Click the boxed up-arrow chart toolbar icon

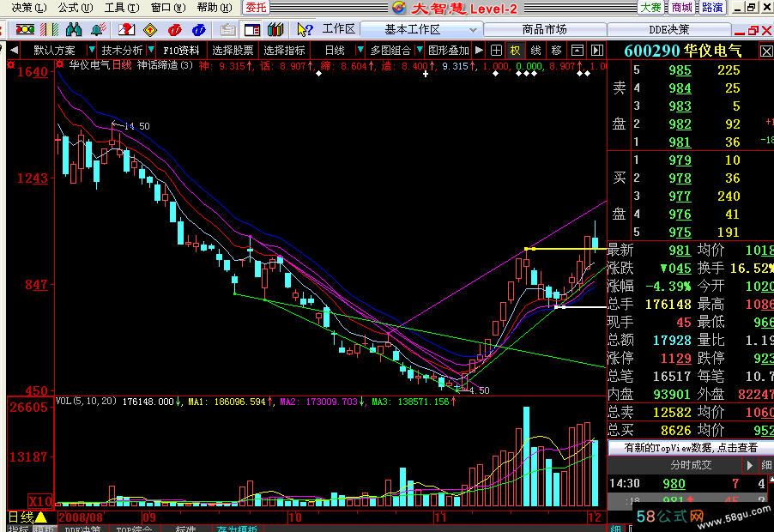[577, 51]
